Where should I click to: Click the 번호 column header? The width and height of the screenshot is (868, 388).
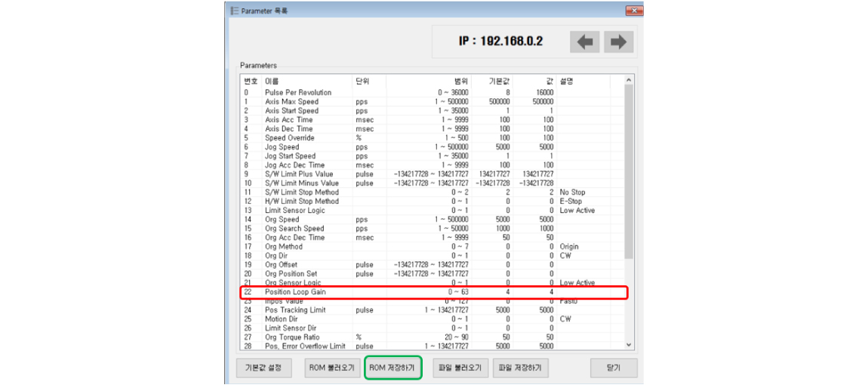coord(252,82)
